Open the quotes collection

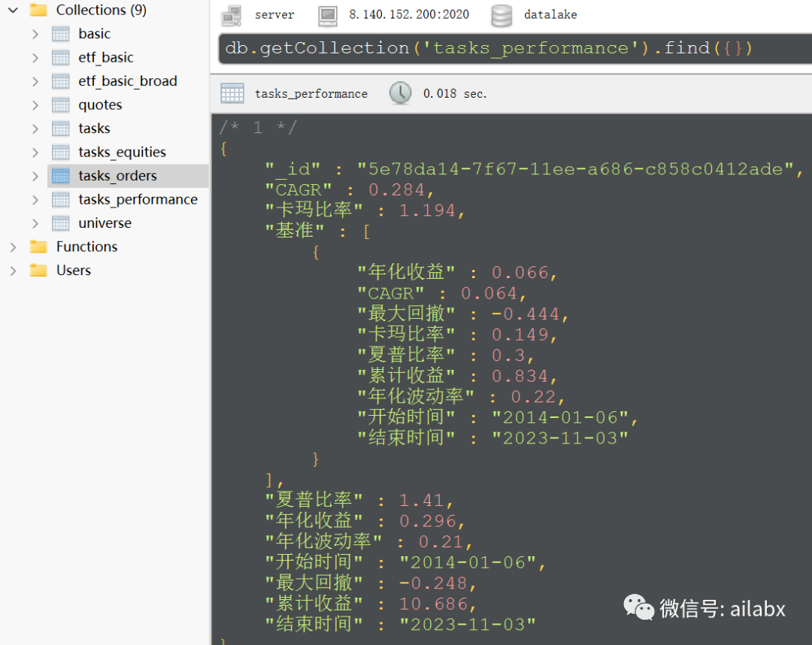click(x=100, y=105)
